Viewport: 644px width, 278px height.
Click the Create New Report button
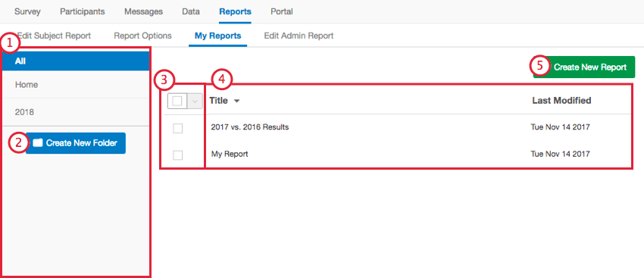584,67
